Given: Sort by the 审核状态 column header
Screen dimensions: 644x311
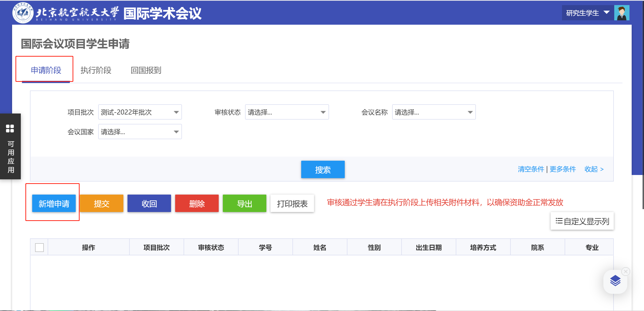Looking at the screenshot, I should pyautogui.click(x=211, y=247).
